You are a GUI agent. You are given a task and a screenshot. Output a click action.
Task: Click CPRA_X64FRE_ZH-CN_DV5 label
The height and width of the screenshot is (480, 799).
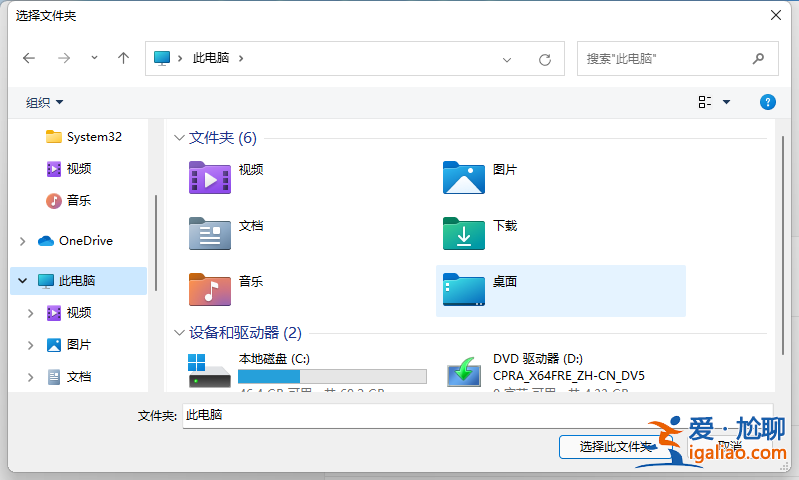(569, 376)
